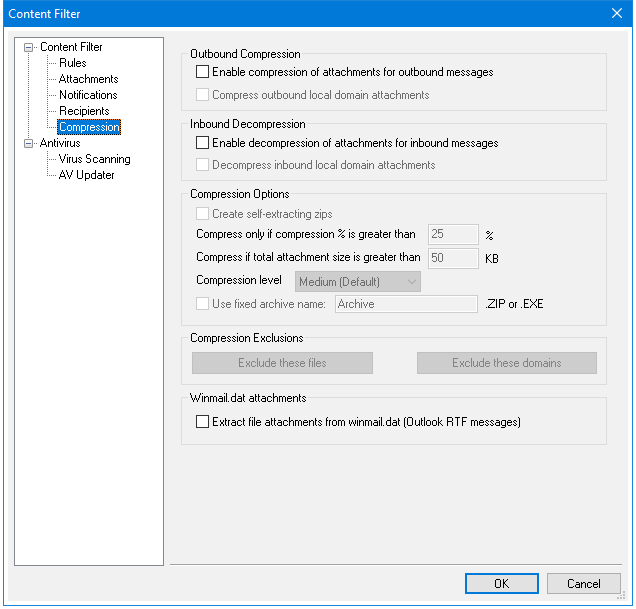Select the Compression tree item
This screenshot has height=609, width=636.
tap(89, 127)
